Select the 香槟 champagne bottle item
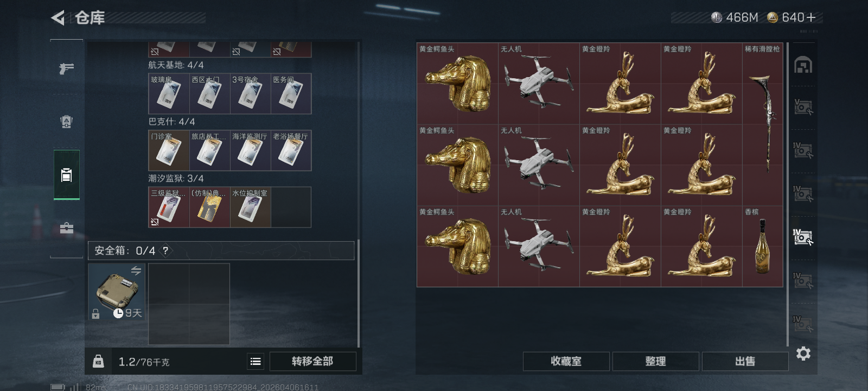Viewport: 868px width, 391px height. click(x=763, y=247)
